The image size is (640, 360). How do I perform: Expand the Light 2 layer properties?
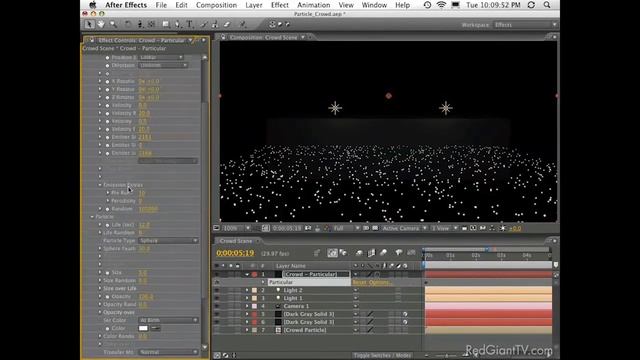click(x=247, y=290)
